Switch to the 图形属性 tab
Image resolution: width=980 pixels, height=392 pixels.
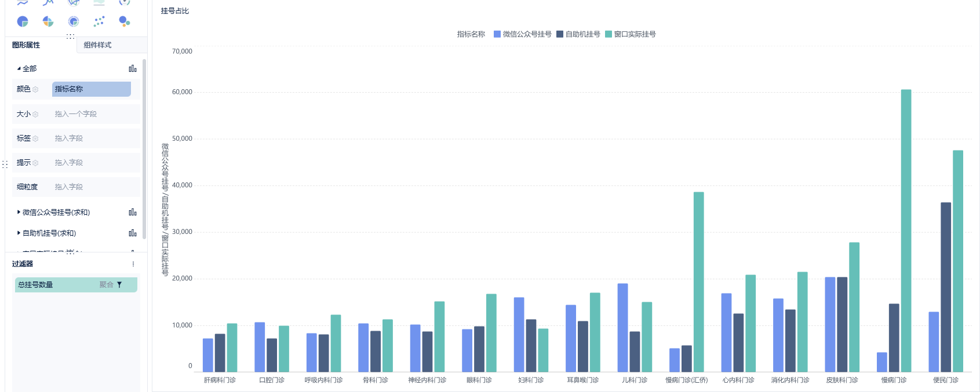[26, 45]
